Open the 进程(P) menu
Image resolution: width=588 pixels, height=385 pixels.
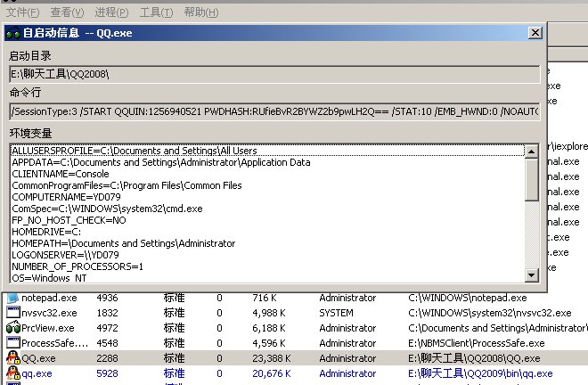click(x=111, y=12)
